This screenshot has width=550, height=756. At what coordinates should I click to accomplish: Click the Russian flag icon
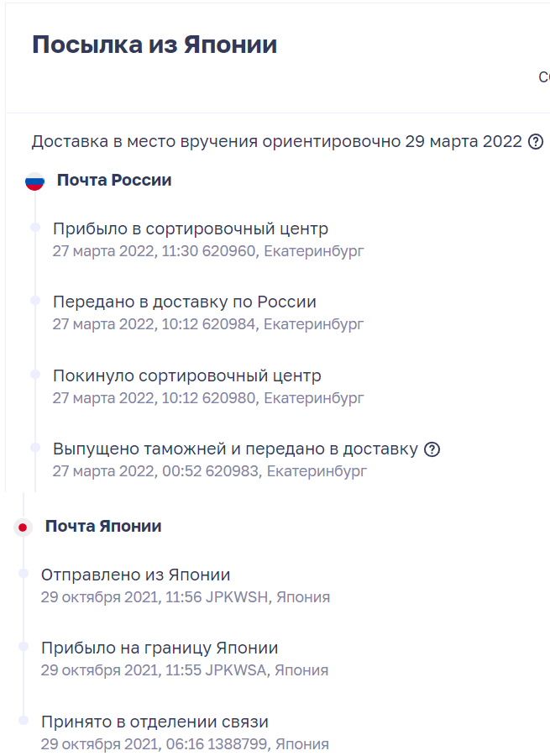click(x=34, y=181)
